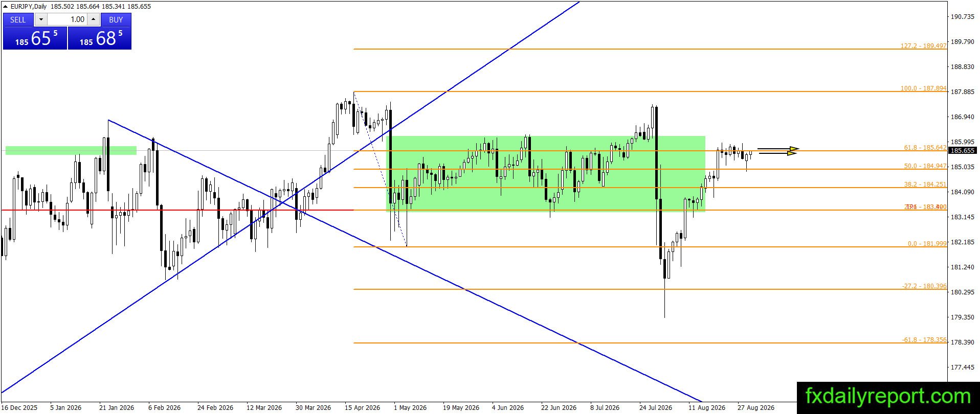The image size is (980, 414).
Task: Click the SELL button
Action: [x=18, y=19]
